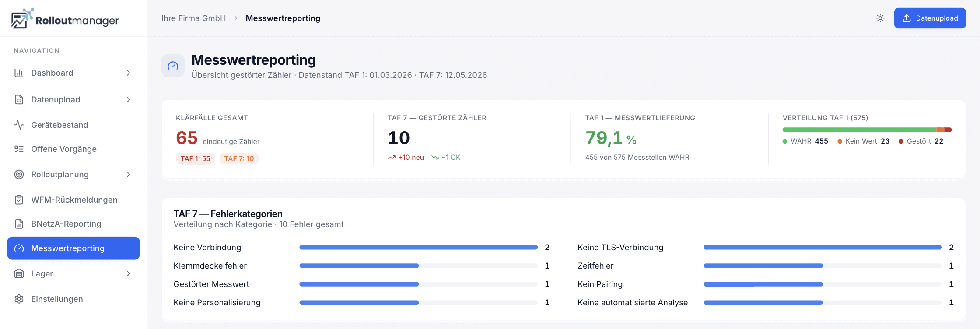Click the TAF 1: 55 badge

pyautogui.click(x=195, y=158)
